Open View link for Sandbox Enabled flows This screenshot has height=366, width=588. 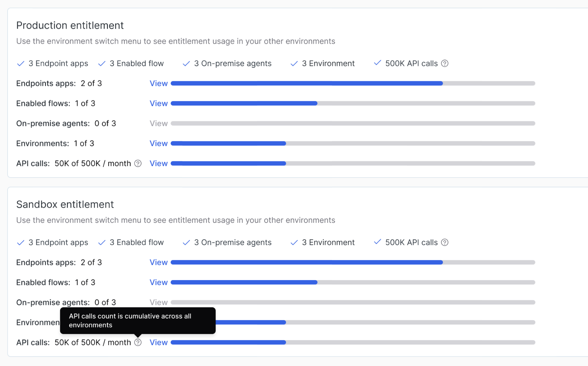[x=159, y=282]
